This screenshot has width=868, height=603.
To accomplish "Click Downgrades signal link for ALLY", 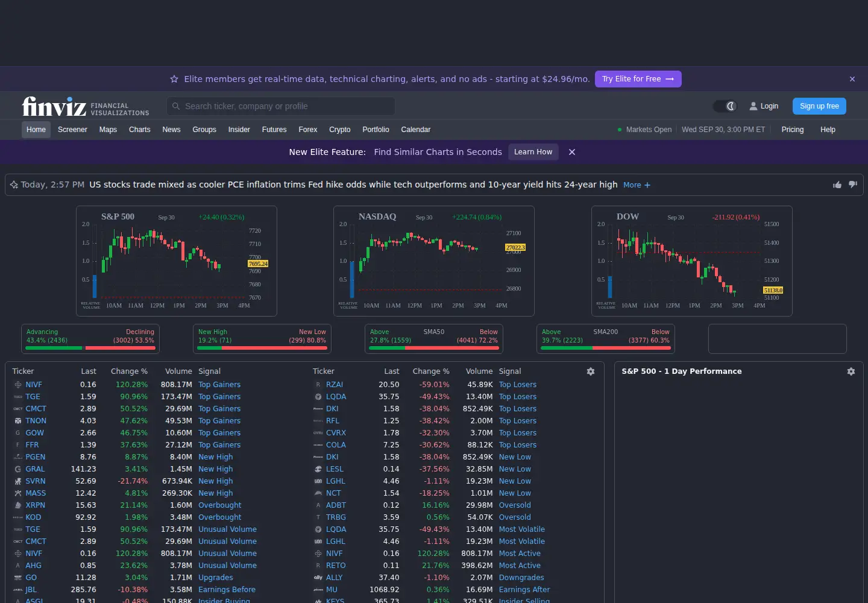I will [x=521, y=578].
